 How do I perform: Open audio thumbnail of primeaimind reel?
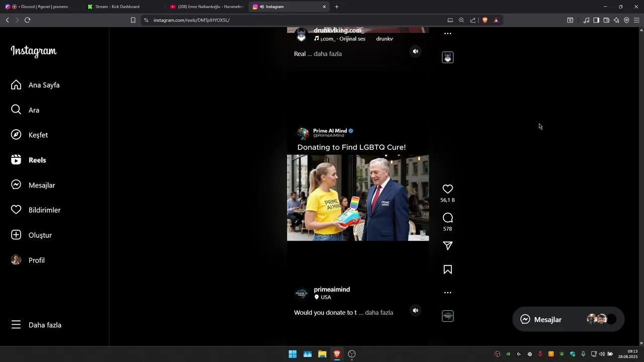click(448, 316)
